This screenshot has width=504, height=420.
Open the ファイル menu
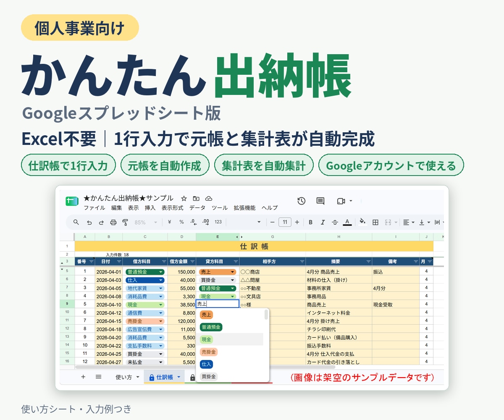(94, 208)
